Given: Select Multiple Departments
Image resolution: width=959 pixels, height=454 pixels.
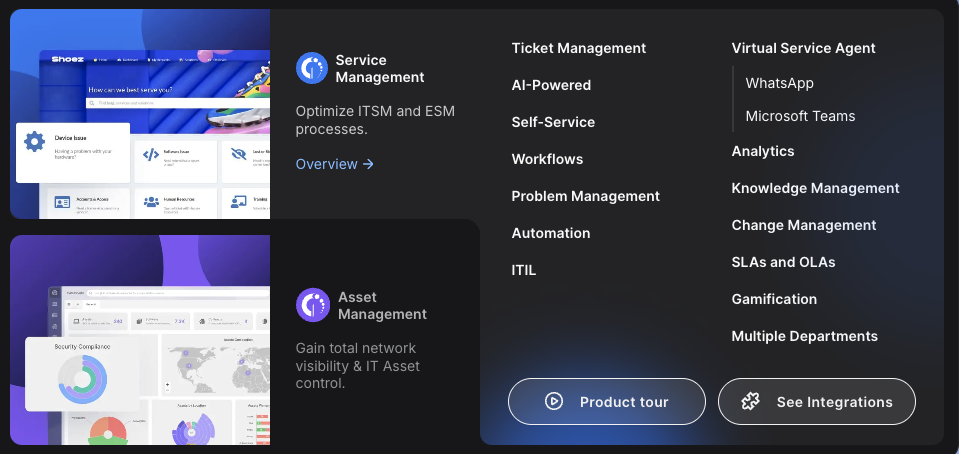Looking at the screenshot, I should (804, 337).
